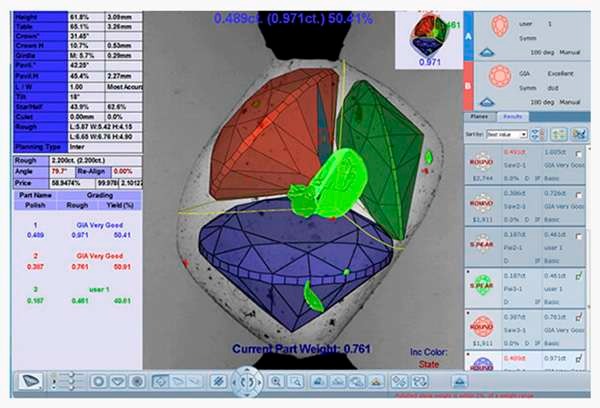Click the zoom in magnifier icon

276,382
